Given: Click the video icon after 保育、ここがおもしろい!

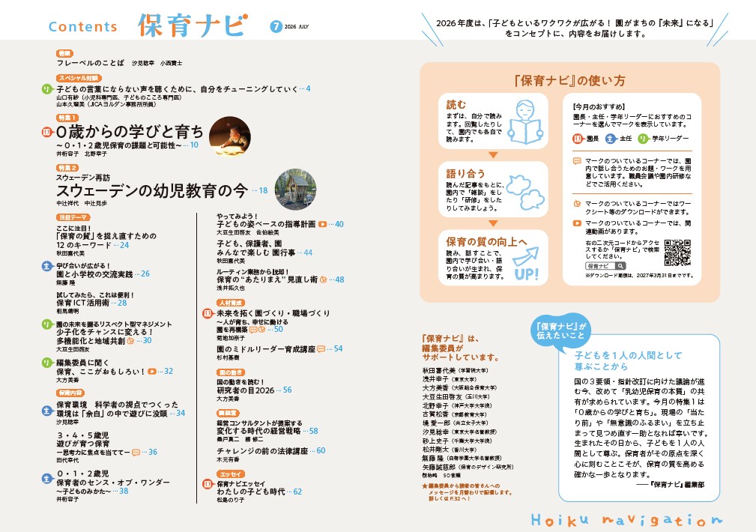Looking at the screenshot, I should (152, 372).
